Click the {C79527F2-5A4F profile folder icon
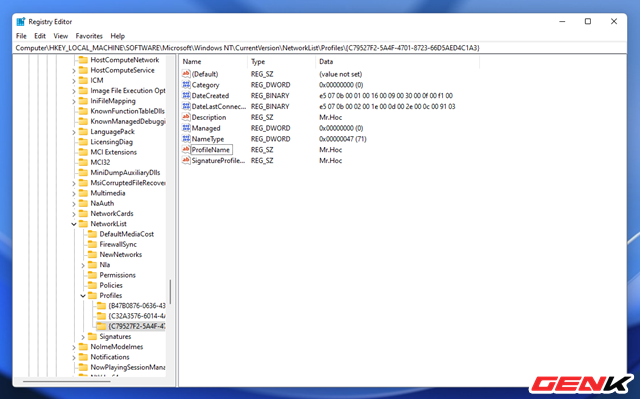640x399 pixels. (x=101, y=326)
